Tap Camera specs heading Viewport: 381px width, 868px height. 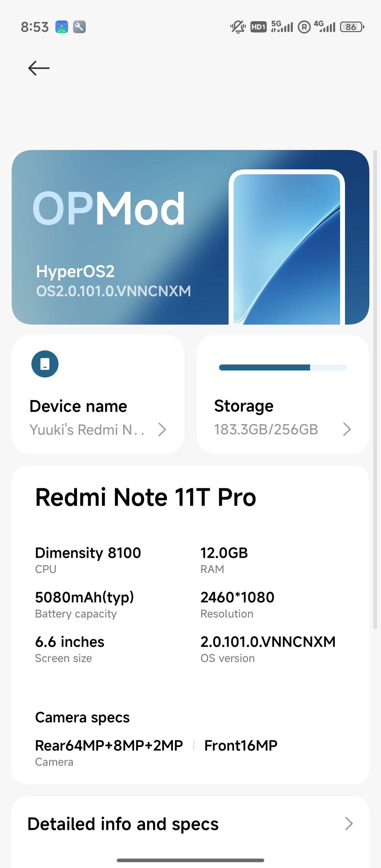click(x=82, y=718)
